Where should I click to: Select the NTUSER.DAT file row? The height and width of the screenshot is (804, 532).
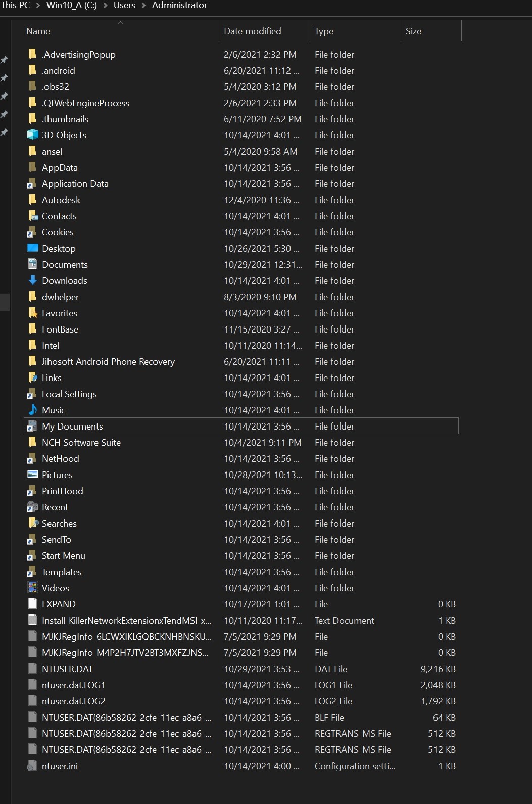pos(241,669)
